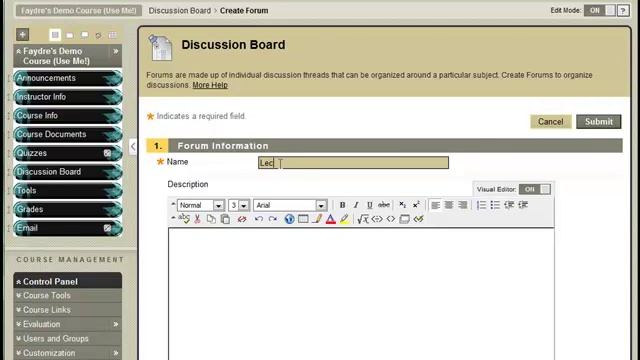Follow the More Help link
Screen dimensions: 640x360
click(x=210, y=85)
